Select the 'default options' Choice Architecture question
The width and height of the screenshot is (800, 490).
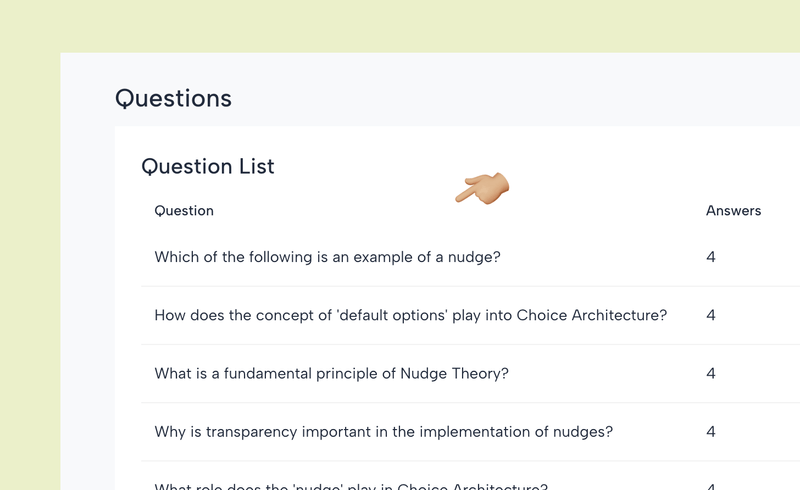coord(410,315)
